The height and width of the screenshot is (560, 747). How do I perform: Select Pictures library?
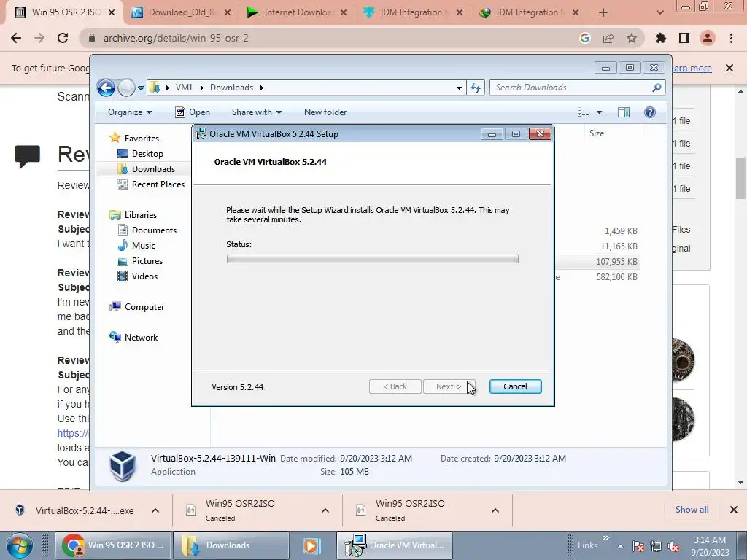coord(147,260)
